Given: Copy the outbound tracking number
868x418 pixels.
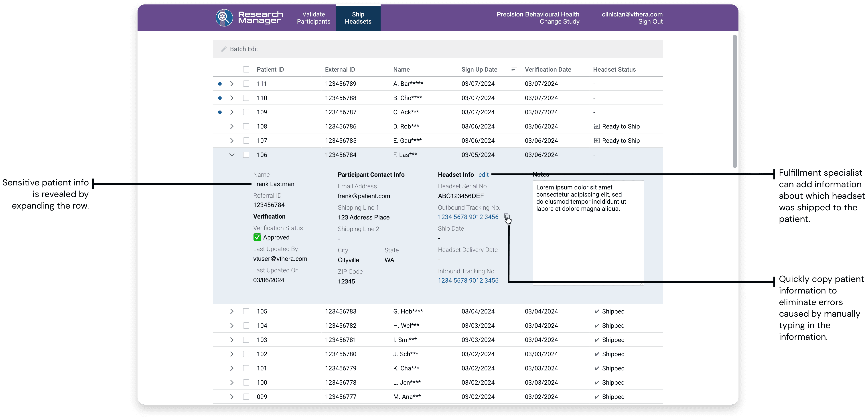Looking at the screenshot, I should point(507,217).
